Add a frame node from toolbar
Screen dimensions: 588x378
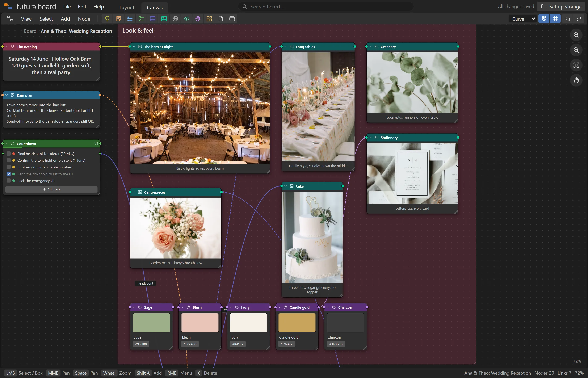click(x=232, y=19)
